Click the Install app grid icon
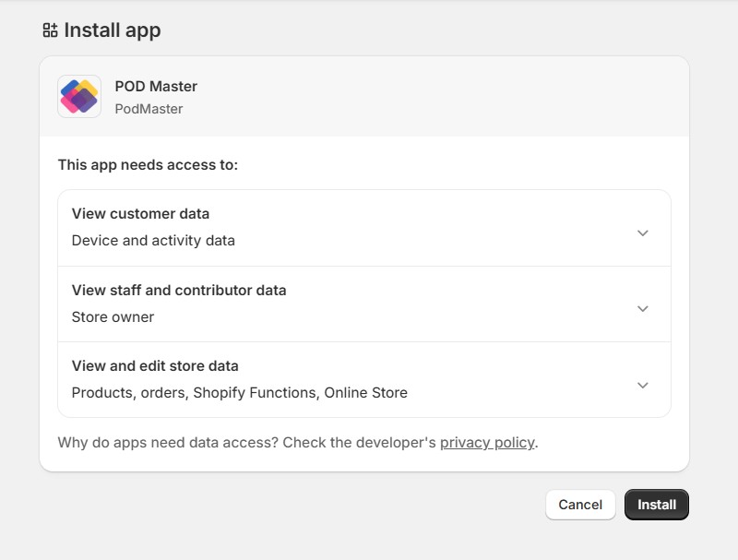Screen dimensions: 738x560 tap(46, 30)
